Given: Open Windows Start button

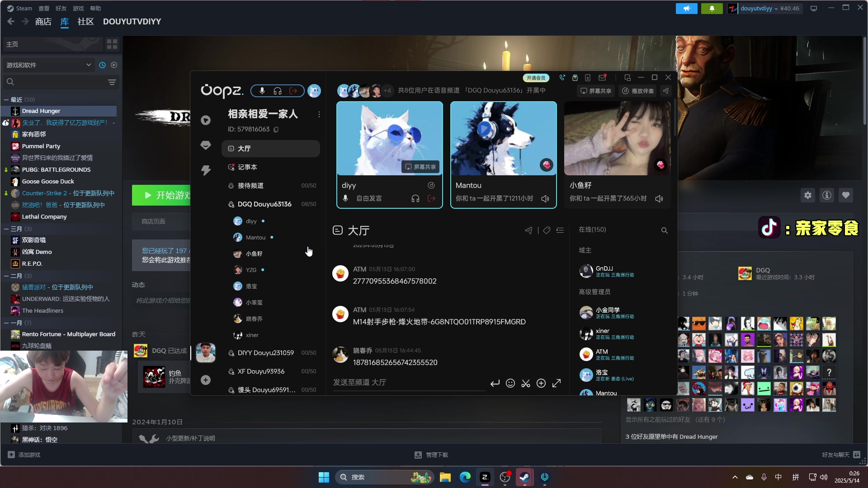Looking at the screenshot, I should coord(324,477).
